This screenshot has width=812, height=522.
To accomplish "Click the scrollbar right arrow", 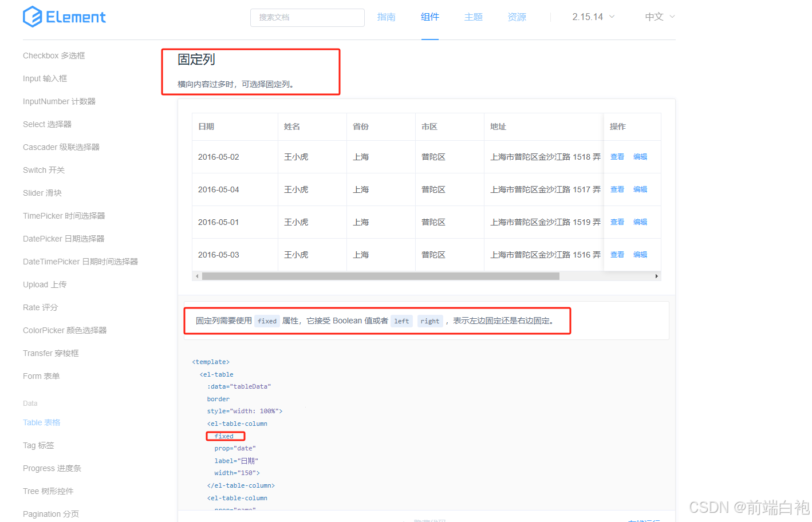I will pyautogui.click(x=656, y=276).
